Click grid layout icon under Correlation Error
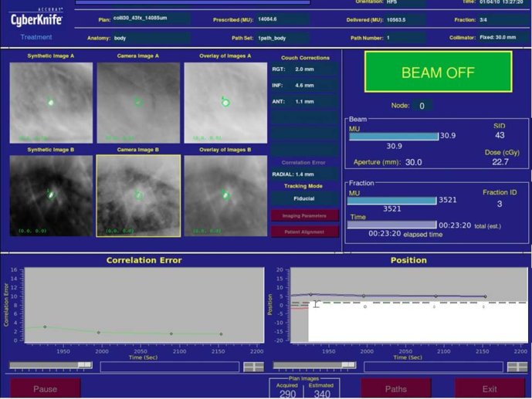Image resolution: width=532 pixels, height=399 pixels. (254, 367)
